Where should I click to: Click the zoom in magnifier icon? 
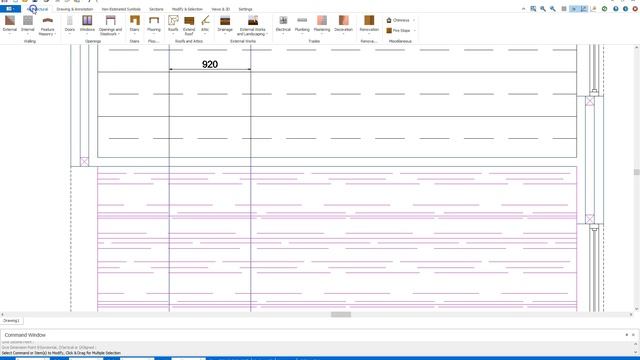pyautogui.click(x=543, y=9)
